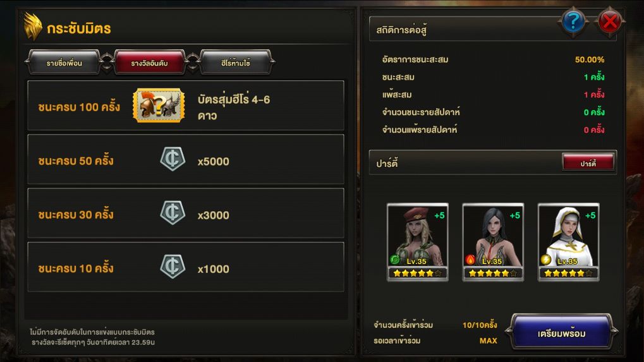
Task: Click the red ปาร์ตี้ button
Action: coord(588,163)
